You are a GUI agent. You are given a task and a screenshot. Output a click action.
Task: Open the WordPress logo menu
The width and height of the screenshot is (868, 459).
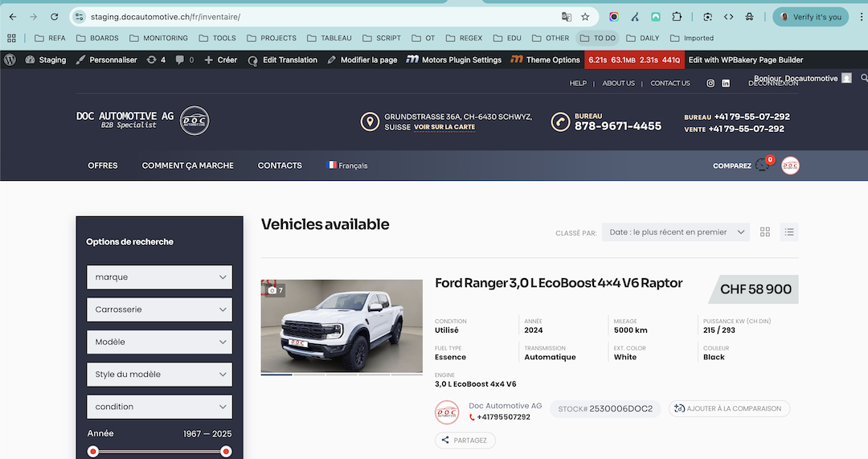pos(10,59)
